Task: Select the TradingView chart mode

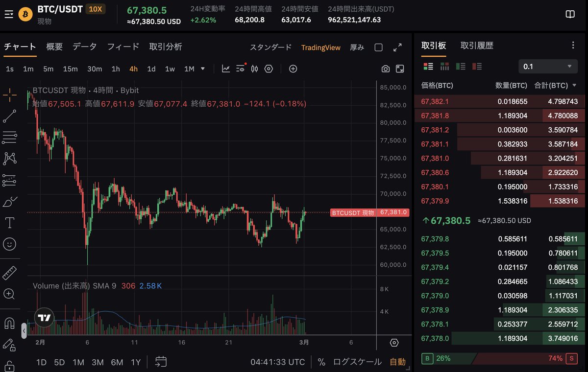Action: pyautogui.click(x=320, y=47)
